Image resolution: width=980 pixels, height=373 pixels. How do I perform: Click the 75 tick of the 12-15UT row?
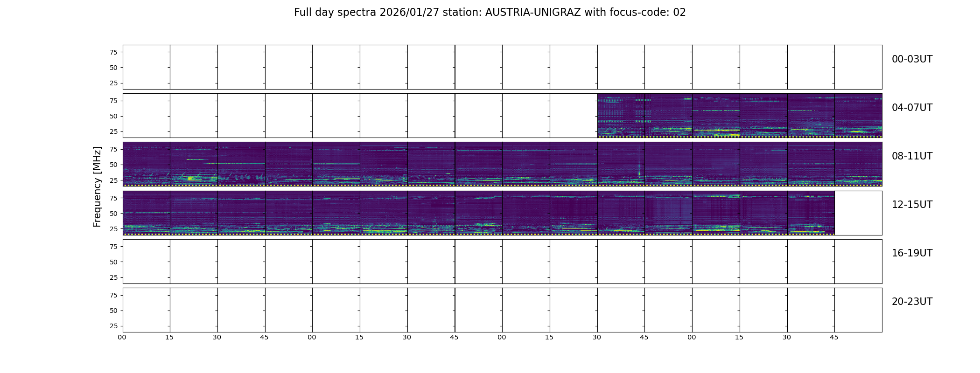[113, 198]
